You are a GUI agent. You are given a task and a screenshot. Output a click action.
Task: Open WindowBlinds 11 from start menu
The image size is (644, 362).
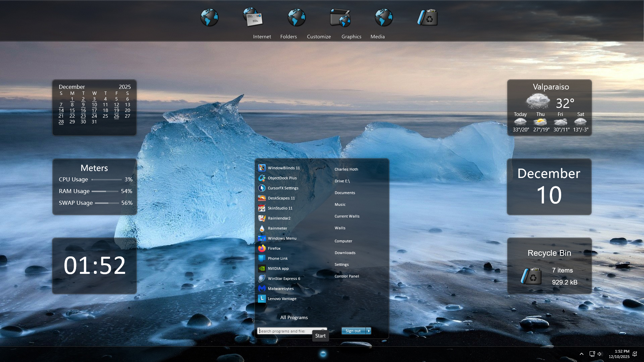(x=283, y=168)
